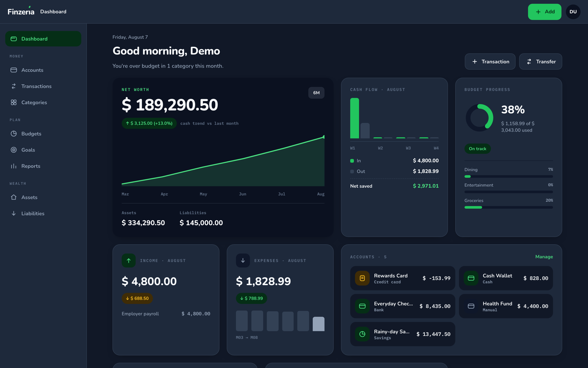The height and width of the screenshot is (368, 588).
Task: Click the green Add button
Action: 545,12
